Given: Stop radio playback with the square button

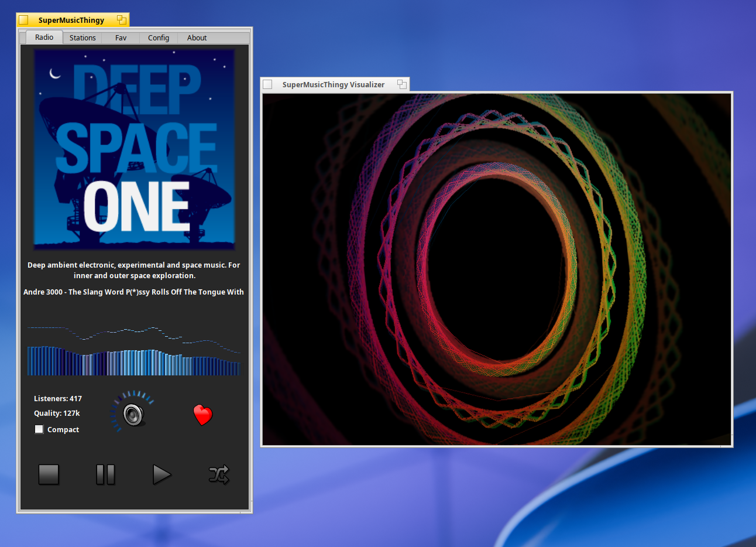Looking at the screenshot, I should pyautogui.click(x=49, y=474).
